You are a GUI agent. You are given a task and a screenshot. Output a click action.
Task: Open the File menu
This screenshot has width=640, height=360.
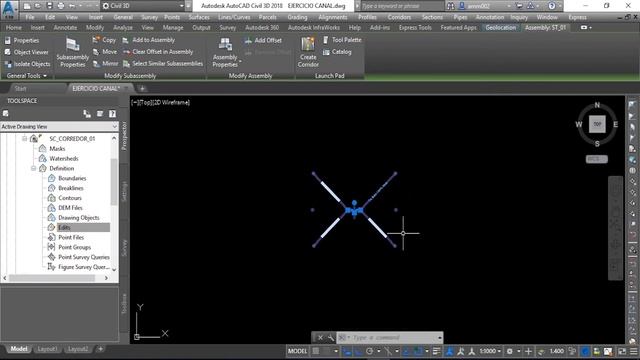click(x=30, y=17)
